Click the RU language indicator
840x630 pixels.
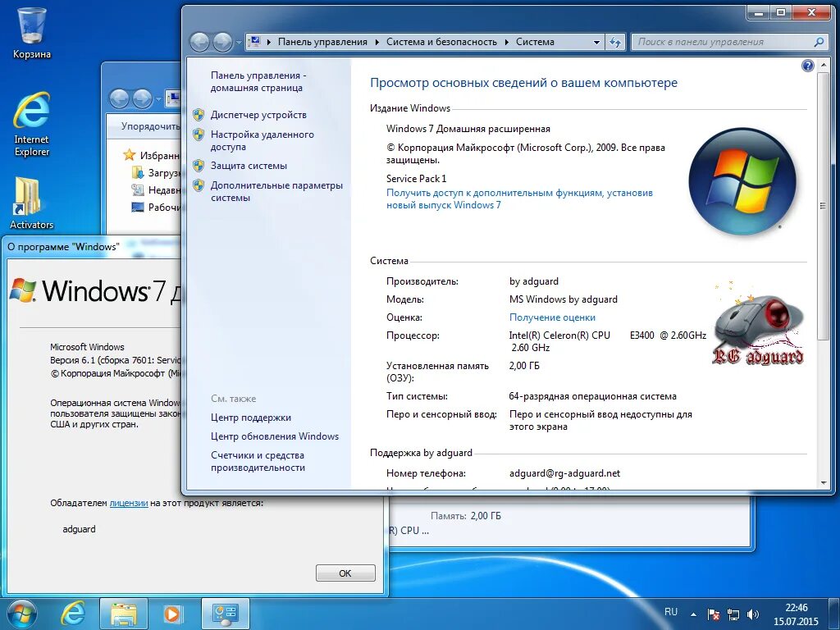point(671,612)
